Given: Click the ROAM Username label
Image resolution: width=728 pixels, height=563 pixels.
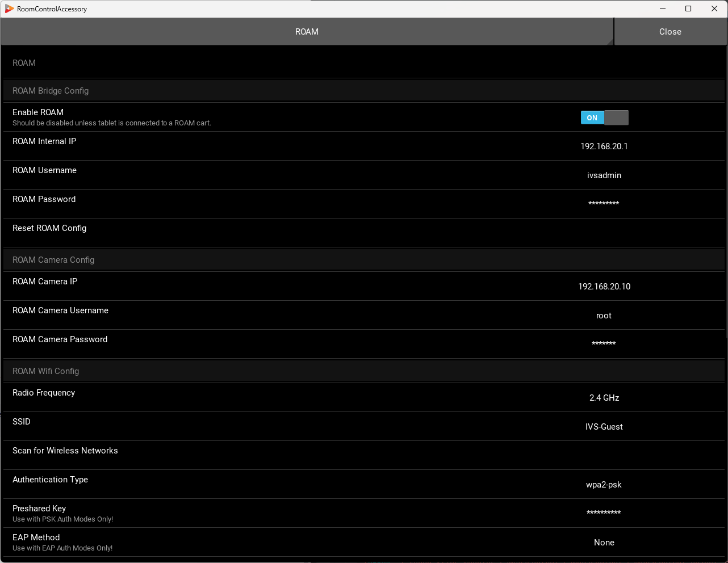Looking at the screenshot, I should pyautogui.click(x=44, y=170).
